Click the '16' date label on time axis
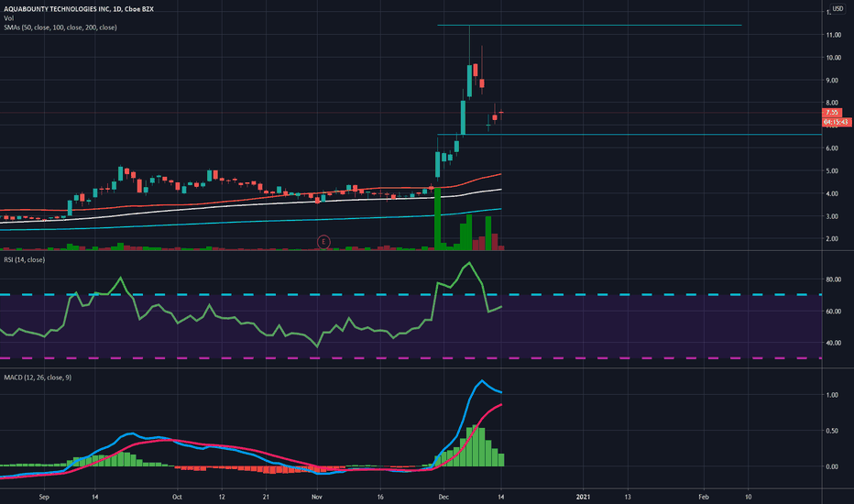 tap(380, 497)
